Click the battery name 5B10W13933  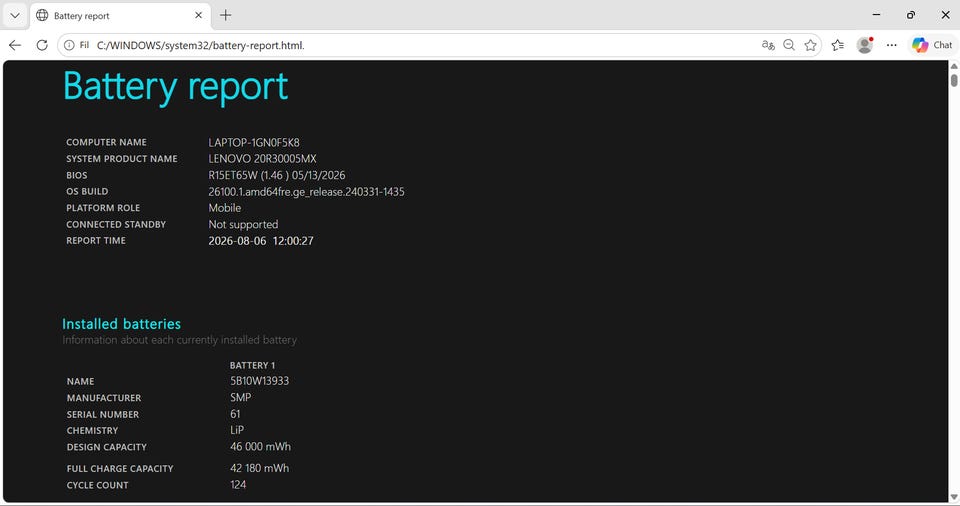(260, 381)
